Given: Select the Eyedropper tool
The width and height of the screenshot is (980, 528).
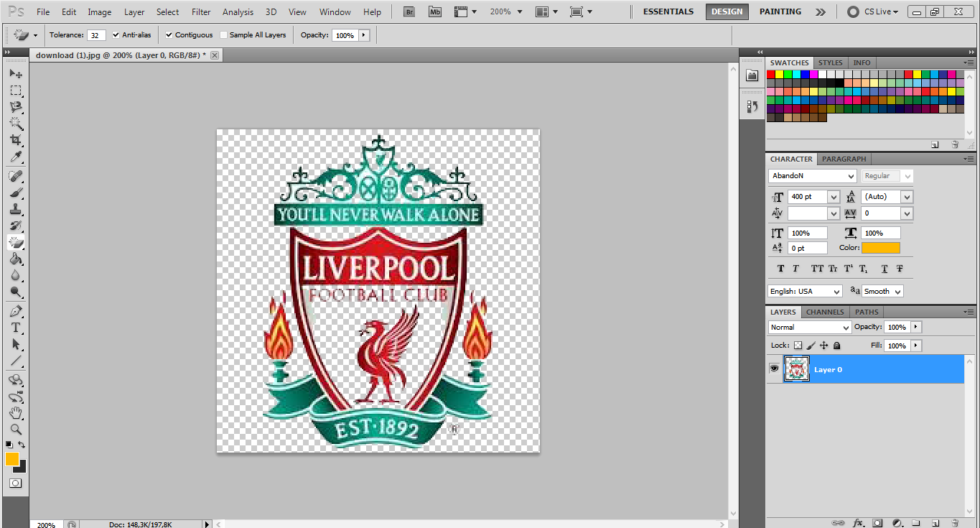Looking at the screenshot, I should tap(16, 157).
